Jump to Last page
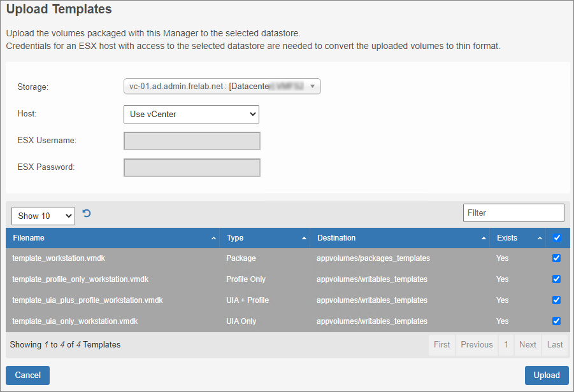The width and height of the screenshot is (574, 392). tap(555, 345)
